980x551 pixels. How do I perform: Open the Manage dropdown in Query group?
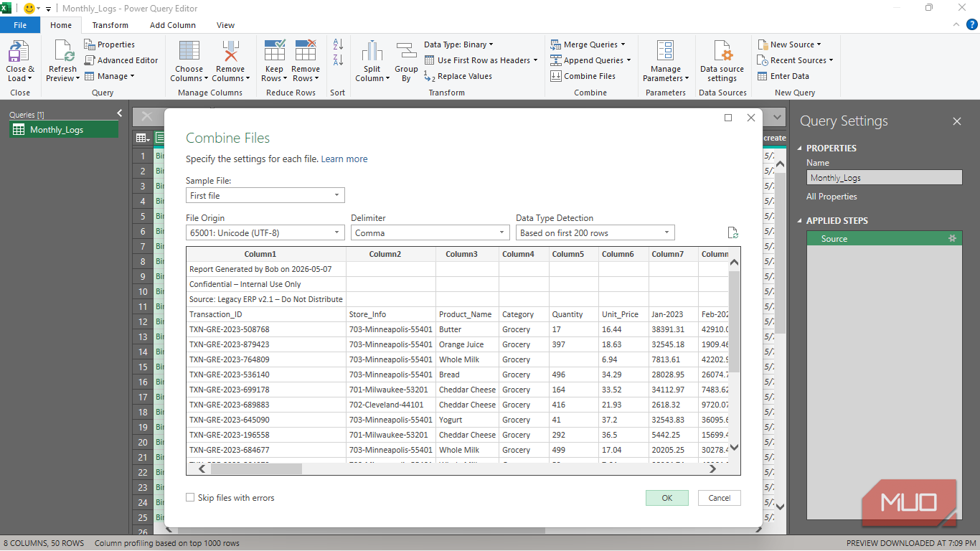pyautogui.click(x=110, y=76)
